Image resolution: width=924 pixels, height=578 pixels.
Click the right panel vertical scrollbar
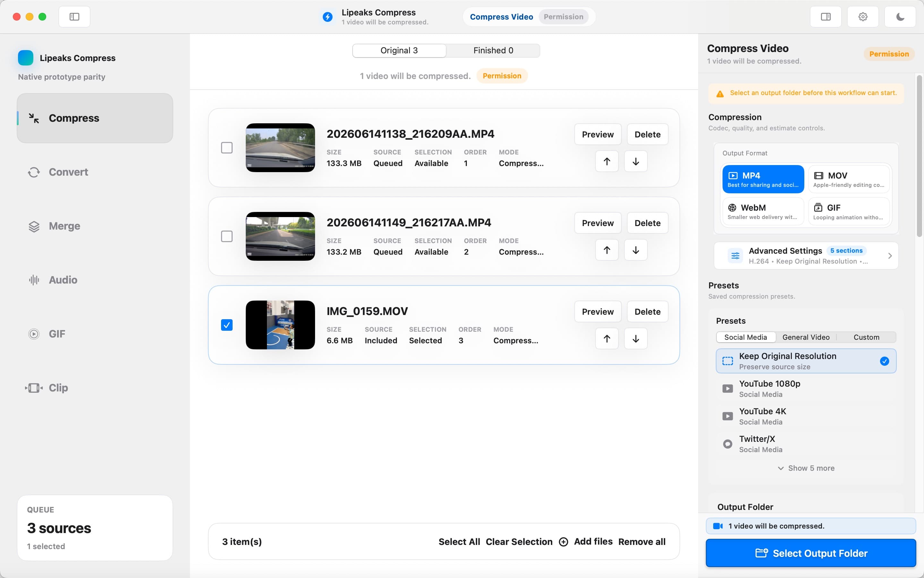[920, 156]
